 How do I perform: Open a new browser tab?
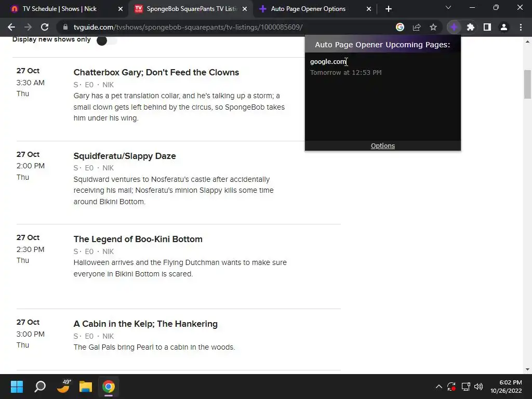click(389, 9)
